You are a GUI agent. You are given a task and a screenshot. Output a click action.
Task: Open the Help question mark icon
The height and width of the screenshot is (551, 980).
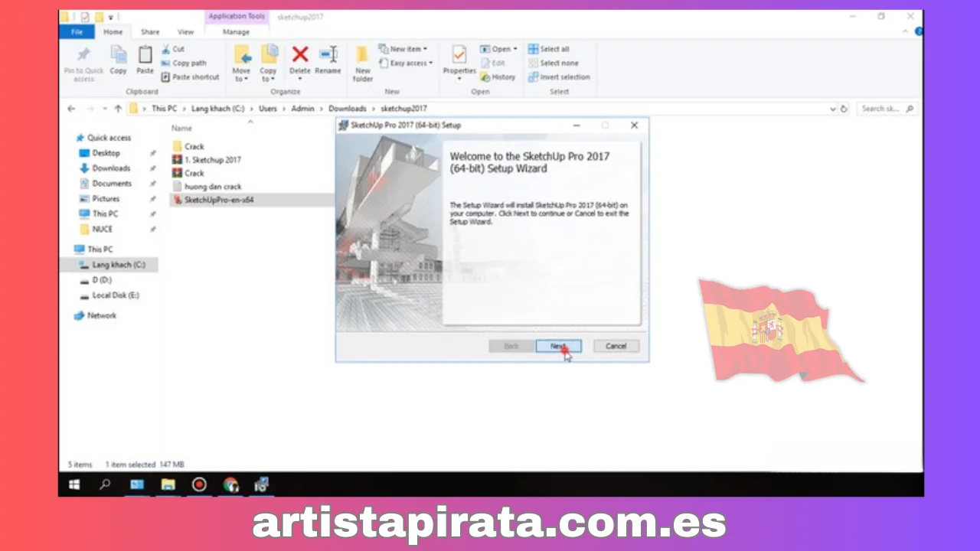tap(919, 31)
